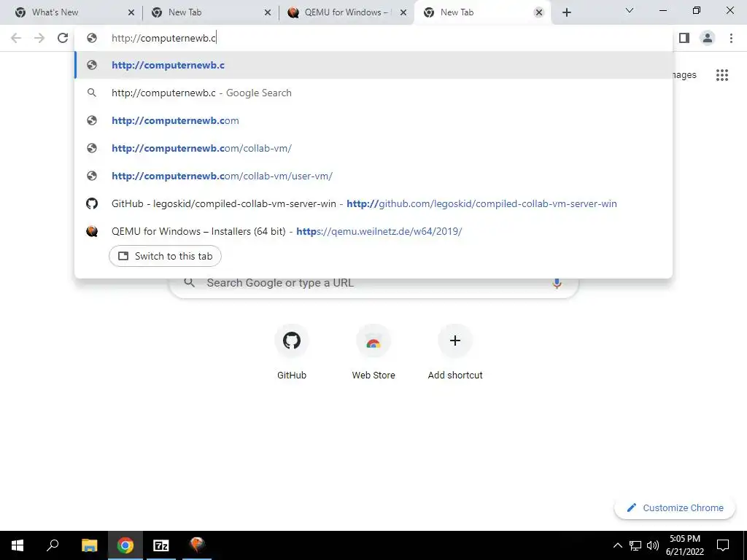Image resolution: width=747 pixels, height=560 pixels.
Task: Open the GitHub shortcut tile
Action: click(x=292, y=352)
